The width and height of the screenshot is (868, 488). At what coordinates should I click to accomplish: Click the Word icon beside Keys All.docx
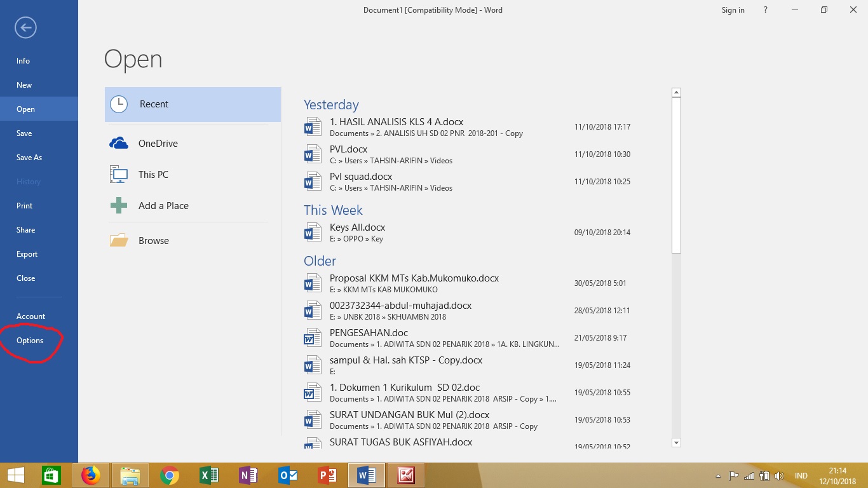pos(312,232)
